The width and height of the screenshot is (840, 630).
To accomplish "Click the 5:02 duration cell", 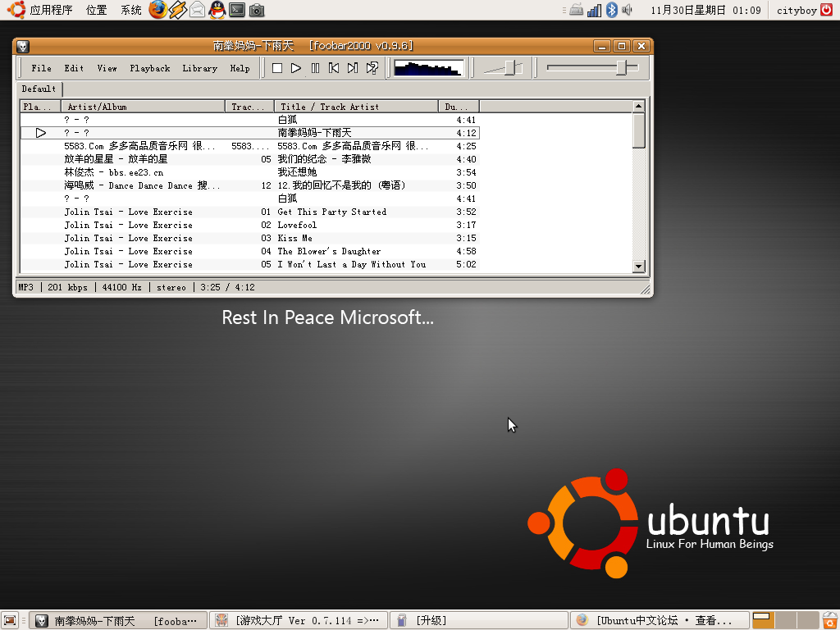I will [466, 264].
